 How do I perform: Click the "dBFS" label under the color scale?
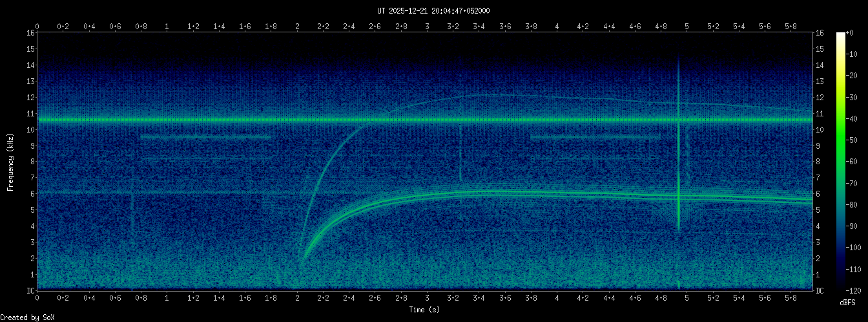tap(849, 303)
